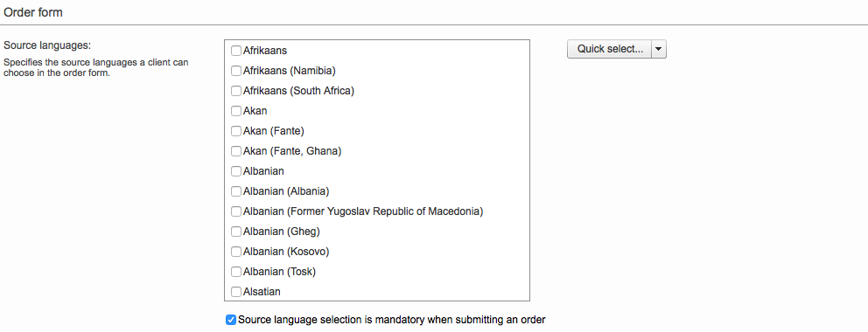This screenshot has width=868, height=332.
Task: Click the Alsatian label text
Action: pos(262,292)
